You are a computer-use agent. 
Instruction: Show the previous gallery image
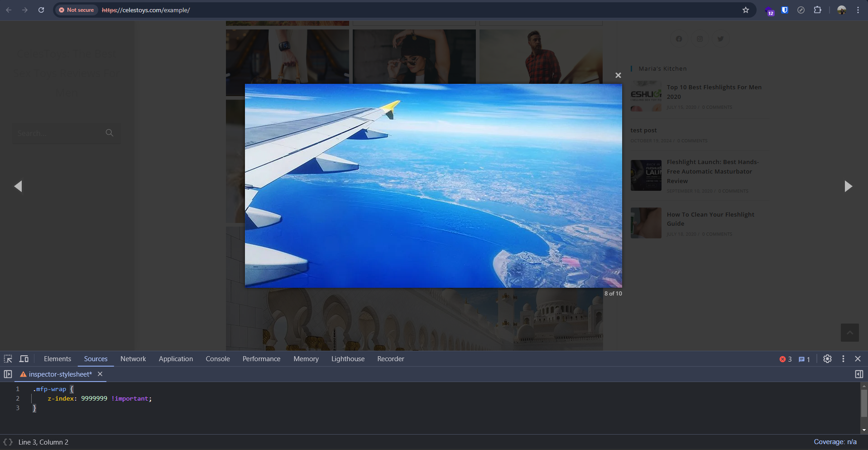coord(18,186)
